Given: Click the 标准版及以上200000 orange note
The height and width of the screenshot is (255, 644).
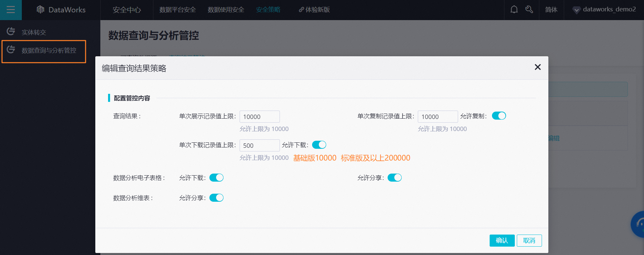Looking at the screenshot, I should pyautogui.click(x=376, y=158).
